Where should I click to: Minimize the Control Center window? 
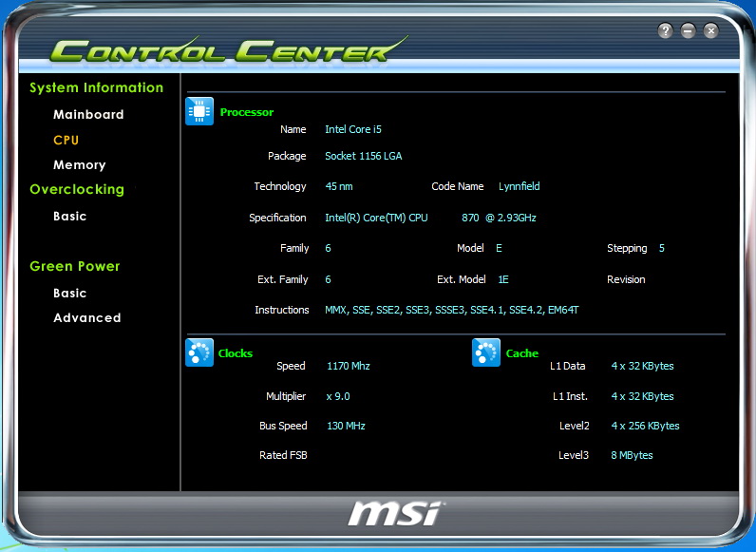tap(689, 30)
